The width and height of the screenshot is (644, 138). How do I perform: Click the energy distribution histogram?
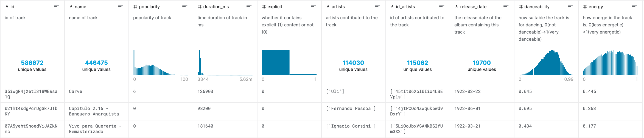611,62
